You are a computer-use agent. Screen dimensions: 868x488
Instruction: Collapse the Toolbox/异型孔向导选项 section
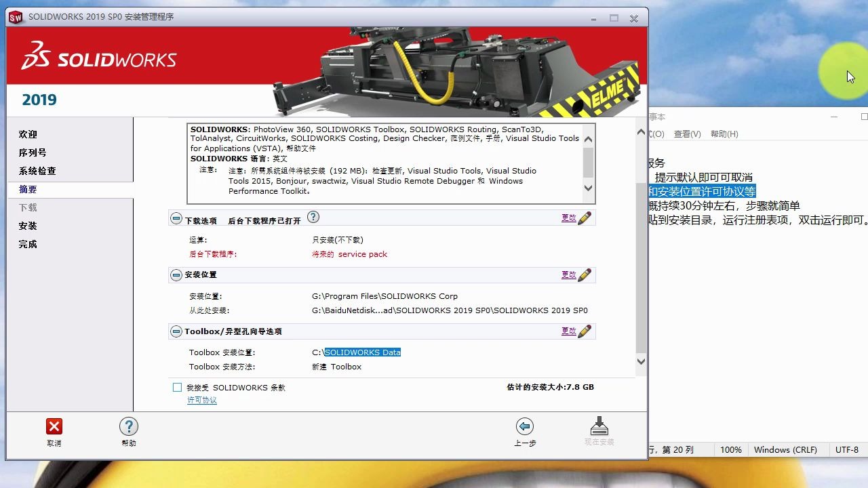(176, 331)
